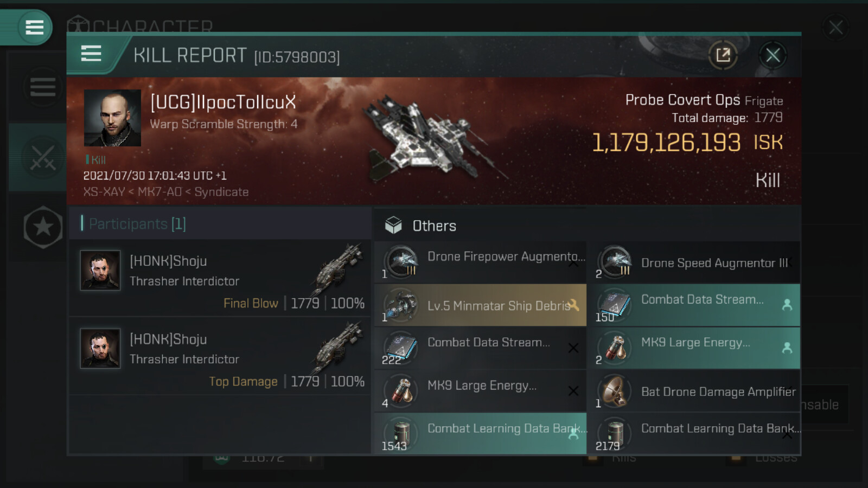Image resolution: width=868 pixels, height=488 pixels.
Task: Select the Top Damage Thrasher Interdictor entry
Action: point(220,356)
